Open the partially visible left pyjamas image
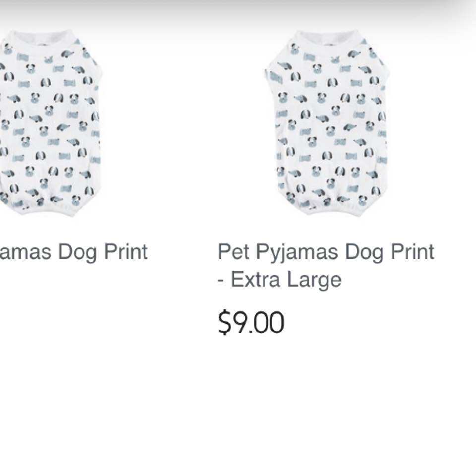The image size is (476, 476). click(x=51, y=123)
